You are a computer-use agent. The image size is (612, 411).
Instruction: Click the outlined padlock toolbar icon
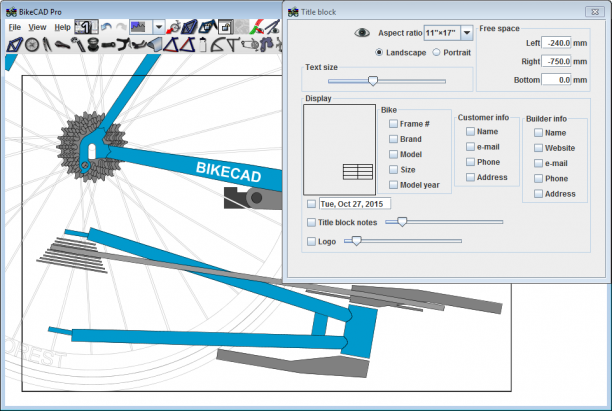click(x=226, y=27)
